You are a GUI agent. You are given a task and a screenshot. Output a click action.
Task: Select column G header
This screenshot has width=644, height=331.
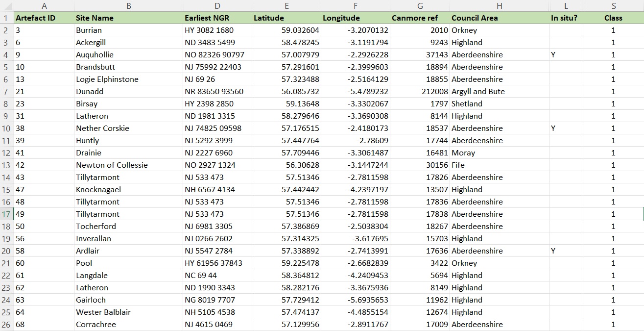click(x=420, y=6)
